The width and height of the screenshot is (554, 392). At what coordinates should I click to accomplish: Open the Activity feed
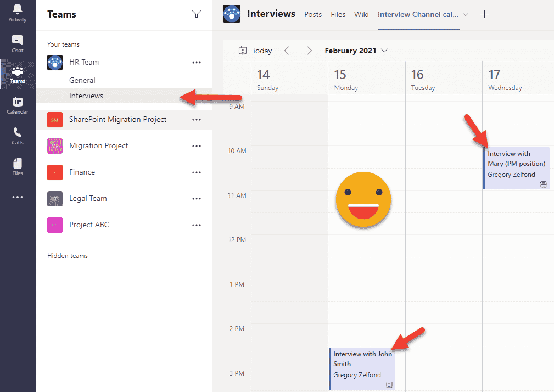[x=18, y=13]
